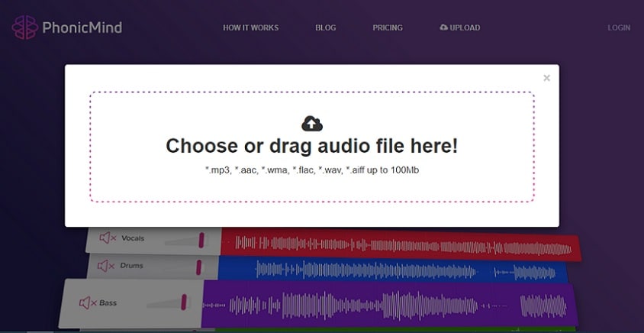Click 'Choose or drag audio file here!' heading
Screen dimensions: 644x333
[312, 146]
